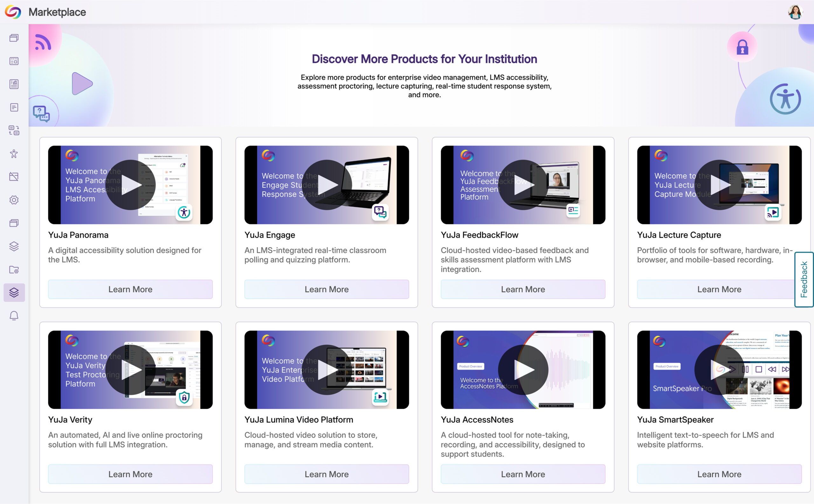Open the vertical Feedback tab
This screenshot has height=504, width=814.
(804, 279)
